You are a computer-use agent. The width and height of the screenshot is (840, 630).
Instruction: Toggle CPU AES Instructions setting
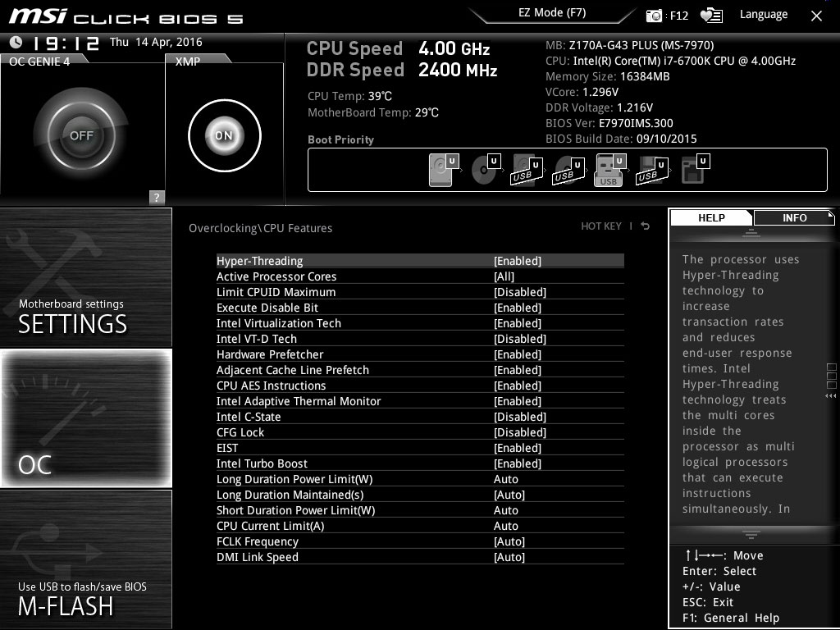tap(420, 386)
